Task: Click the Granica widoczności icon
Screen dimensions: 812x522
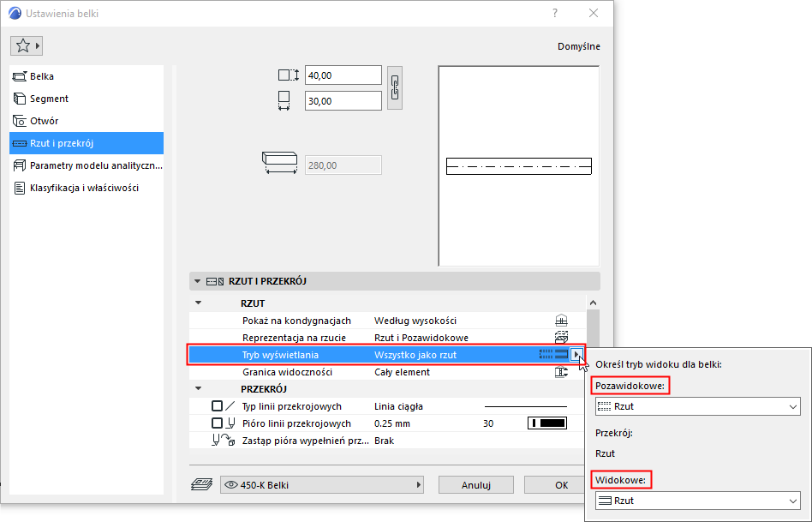Action: pyautogui.click(x=561, y=372)
